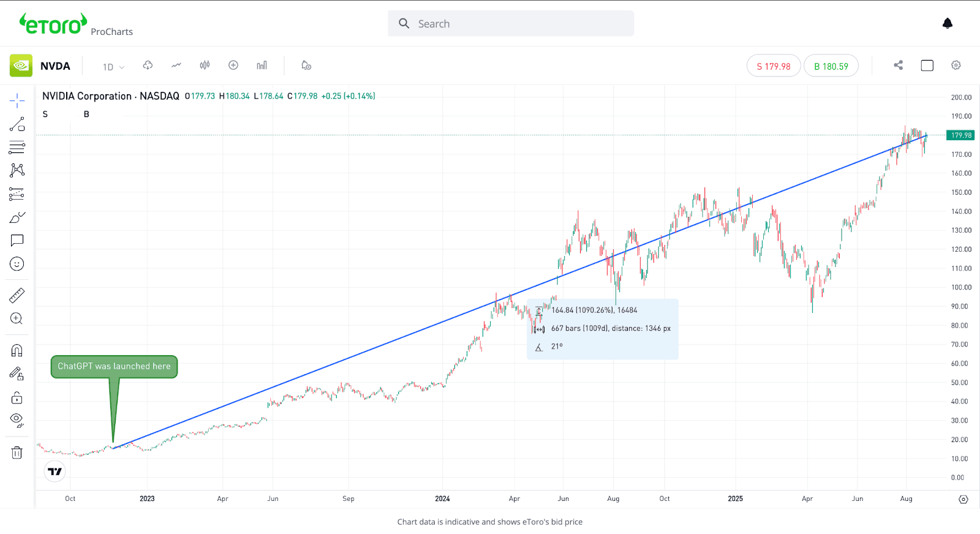Open the Fibonacci/horizontal lines tool
Image resolution: width=980 pixels, height=534 pixels.
[x=17, y=148]
